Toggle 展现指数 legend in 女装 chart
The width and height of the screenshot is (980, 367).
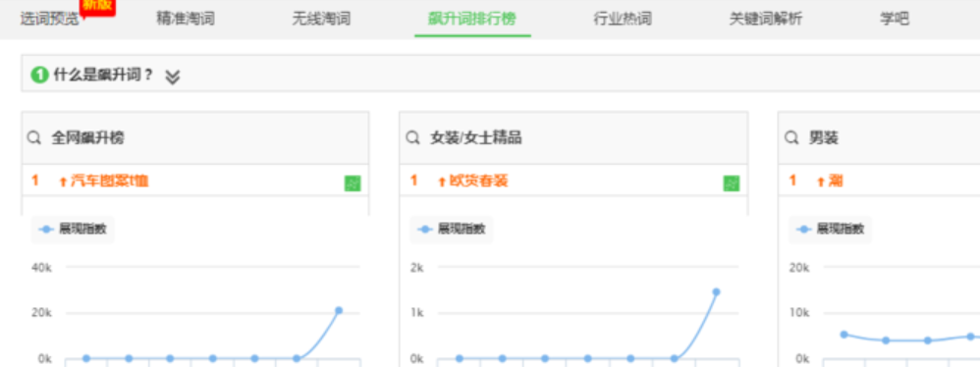(452, 229)
